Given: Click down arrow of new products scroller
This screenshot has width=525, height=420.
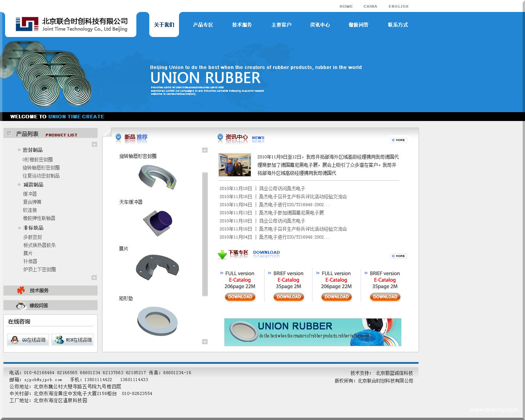Looking at the screenshot, I should tap(205, 342).
